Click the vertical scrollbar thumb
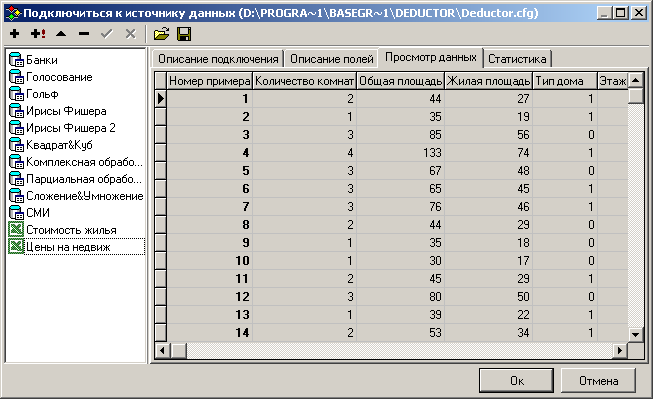Viewport: 653px width, 399px height. point(636,96)
